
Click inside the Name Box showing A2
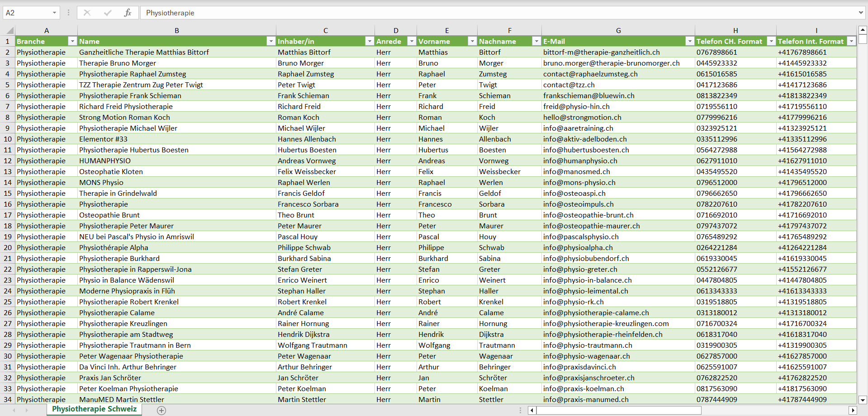coord(26,13)
